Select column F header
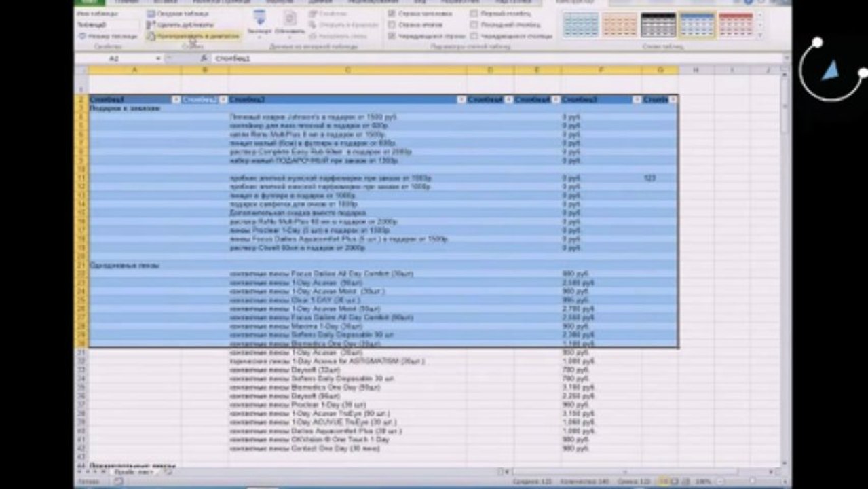 point(601,70)
